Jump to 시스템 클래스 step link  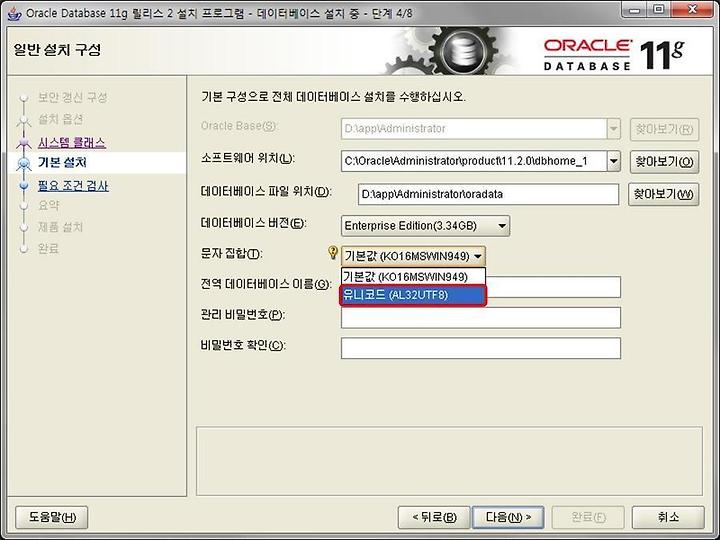pyautogui.click(x=72, y=142)
